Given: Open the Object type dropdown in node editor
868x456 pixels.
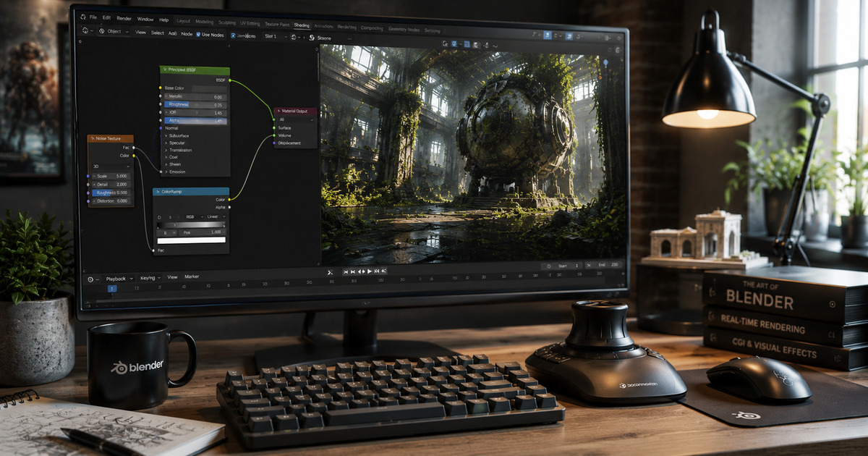Looking at the screenshot, I should click(114, 31).
